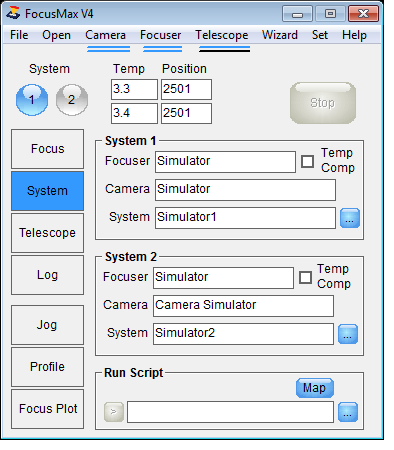Click the Focuser connection indicator line
This screenshot has height=450, width=394.
point(163,49)
